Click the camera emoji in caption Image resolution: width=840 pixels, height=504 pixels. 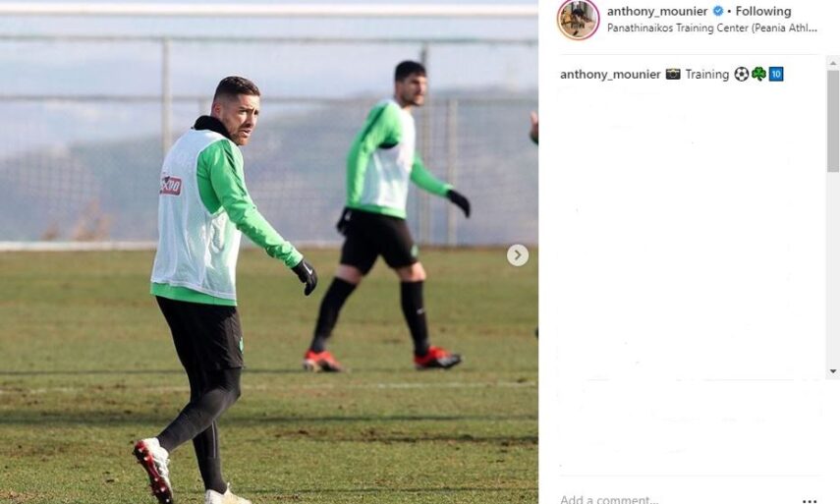coord(673,75)
